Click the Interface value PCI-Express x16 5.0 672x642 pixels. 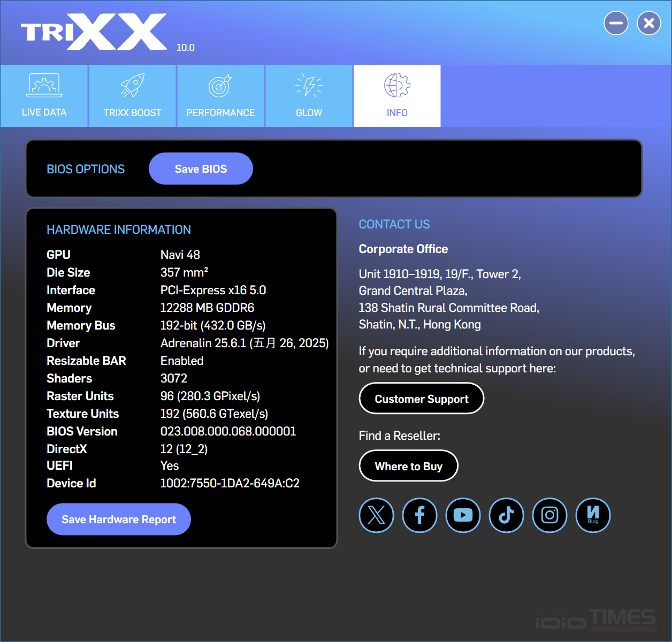(x=213, y=290)
